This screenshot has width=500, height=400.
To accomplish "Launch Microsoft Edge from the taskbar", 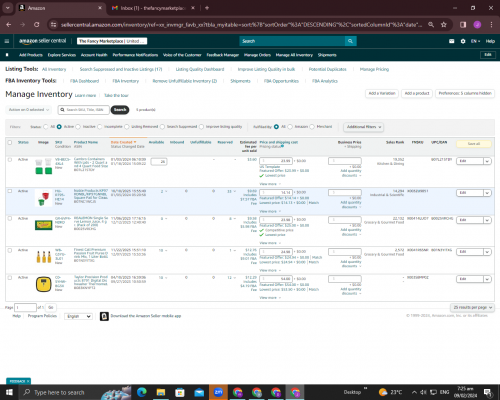I will pos(142,392).
